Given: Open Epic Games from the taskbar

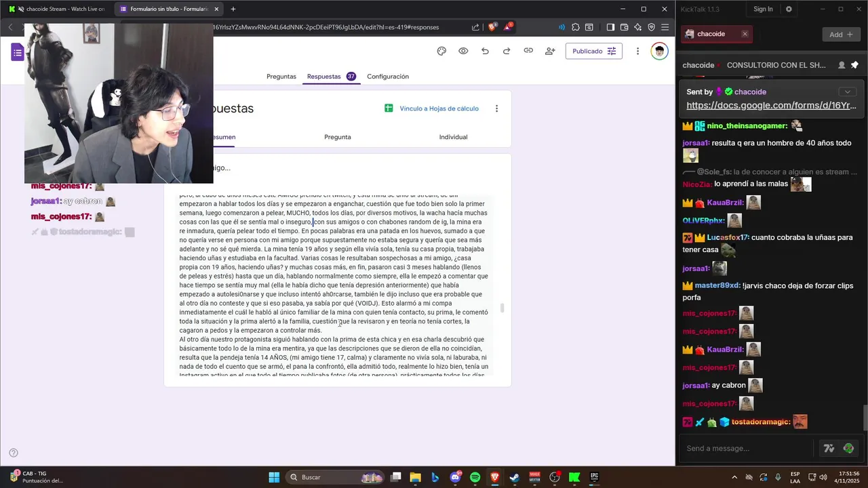Looking at the screenshot, I should point(594,477).
